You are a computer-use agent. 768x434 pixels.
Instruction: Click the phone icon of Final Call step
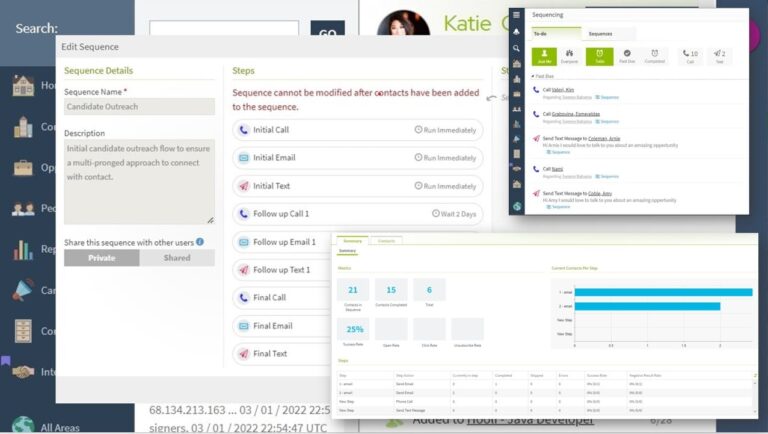[x=243, y=297]
